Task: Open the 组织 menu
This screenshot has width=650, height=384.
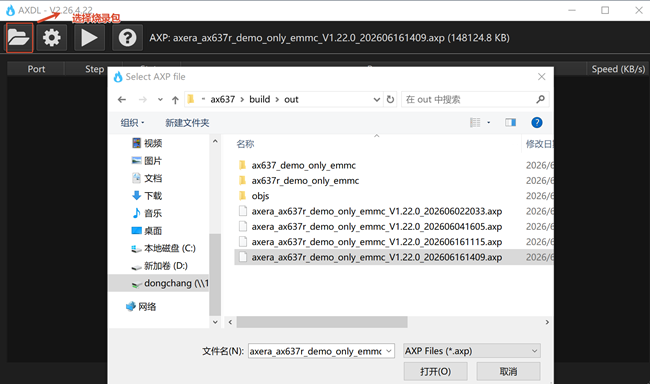Action: coord(132,123)
